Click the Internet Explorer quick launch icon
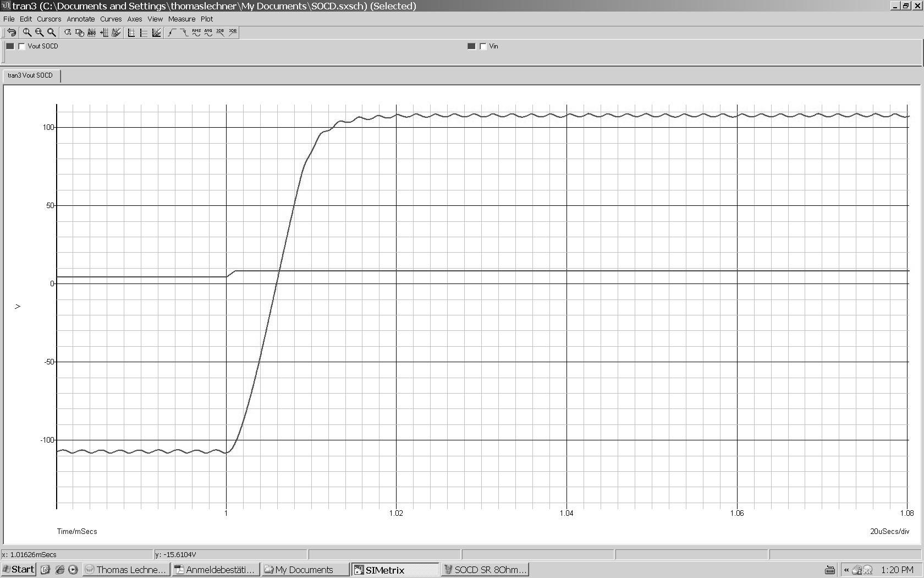The image size is (924, 578). (60, 570)
